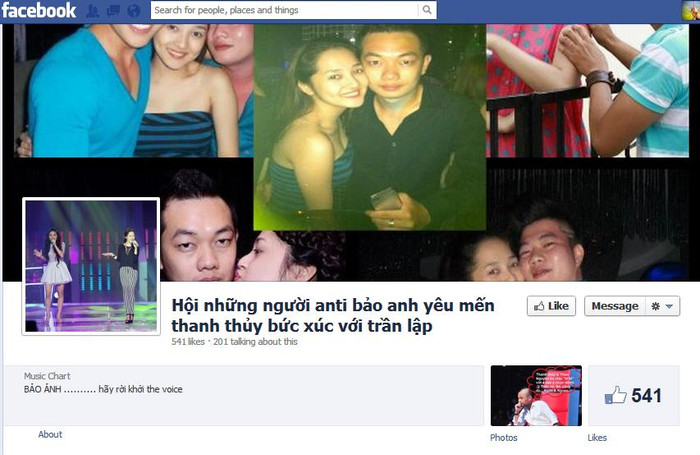
Task: Open the gear settings dropdown
Action: (662, 306)
